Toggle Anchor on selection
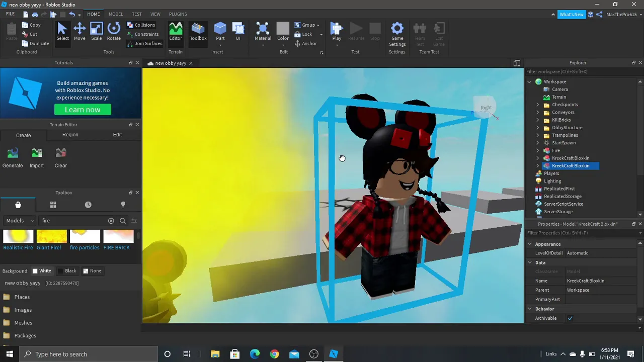Image resolution: width=644 pixels, height=362 pixels. point(306,43)
